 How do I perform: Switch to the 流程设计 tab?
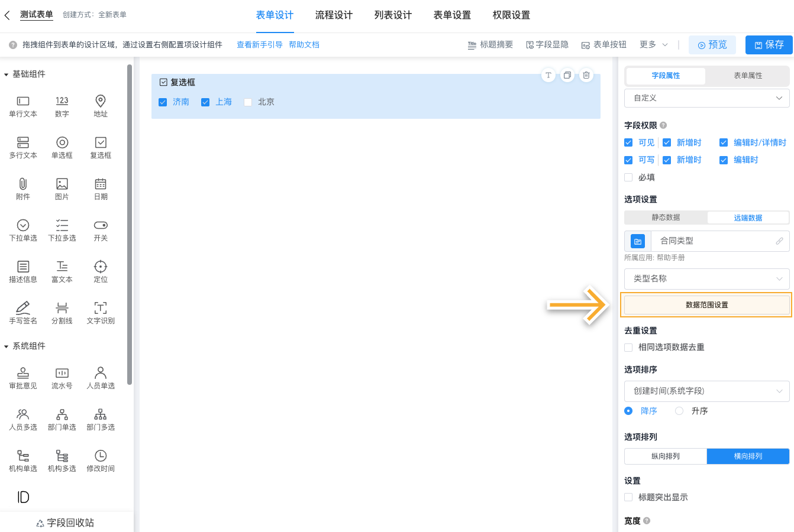click(334, 15)
